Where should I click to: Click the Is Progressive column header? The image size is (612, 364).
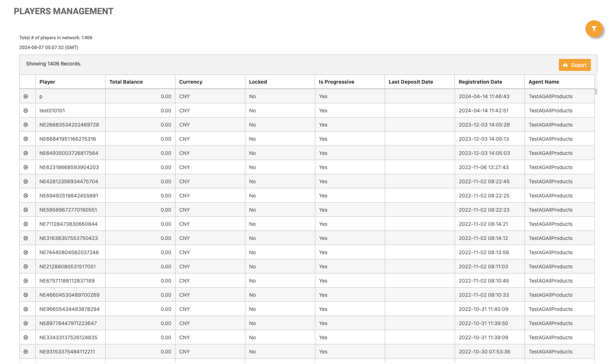pyautogui.click(x=336, y=82)
